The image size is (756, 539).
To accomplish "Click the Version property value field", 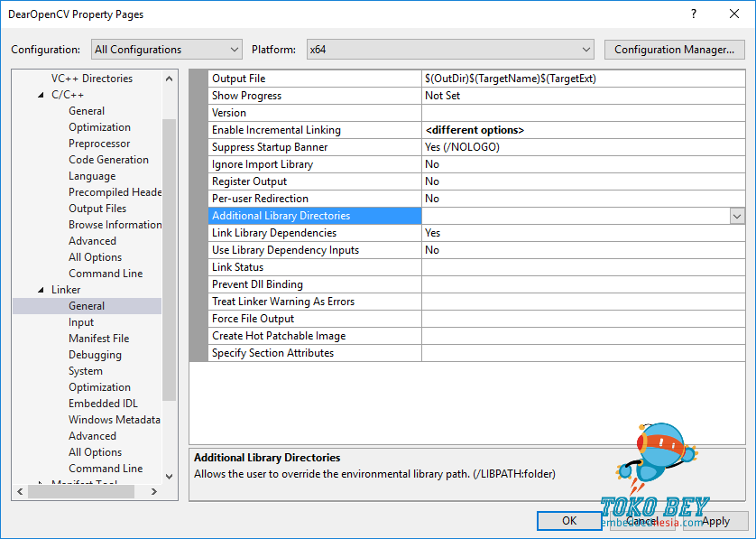I will click(x=584, y=113).
